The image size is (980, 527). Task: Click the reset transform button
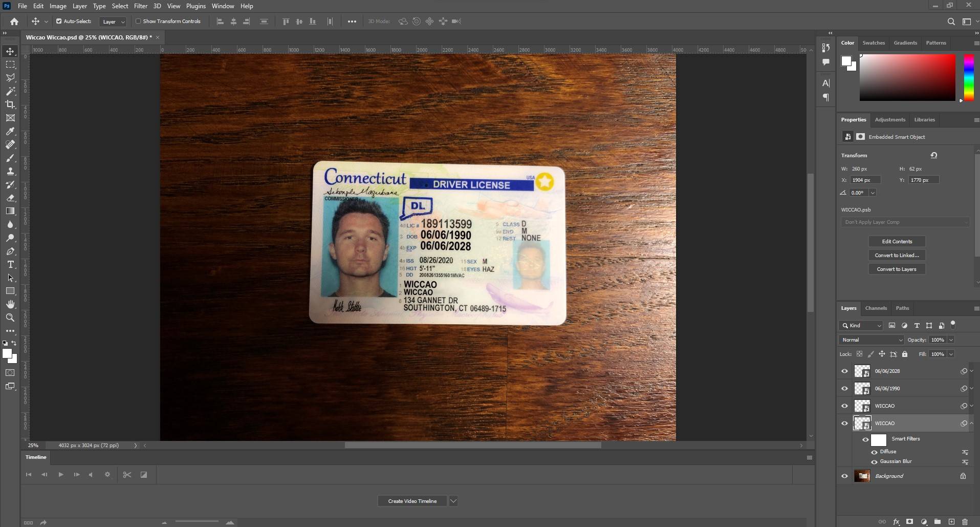pyautogui.click(x=933, y=155)
